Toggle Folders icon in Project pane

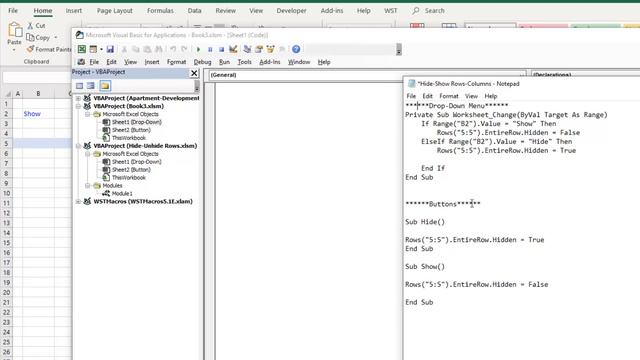[x=105, y=86]
